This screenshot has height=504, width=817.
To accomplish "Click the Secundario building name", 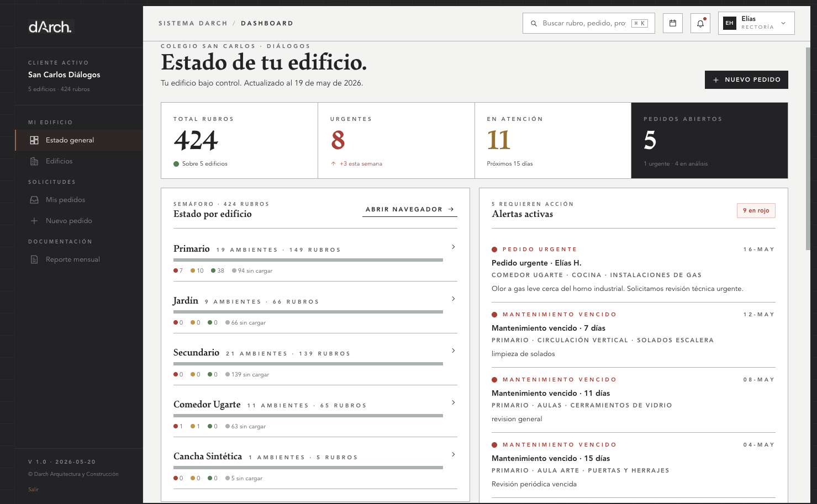I will coord(196,352).
